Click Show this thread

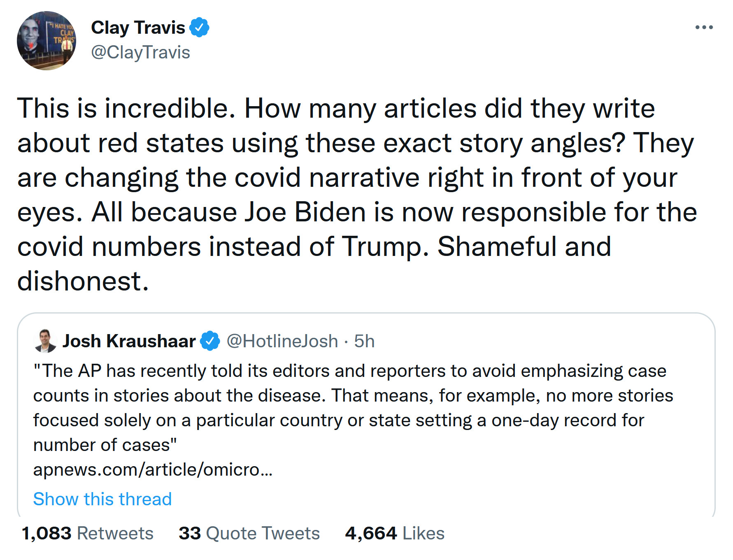(x=102, y=499)
